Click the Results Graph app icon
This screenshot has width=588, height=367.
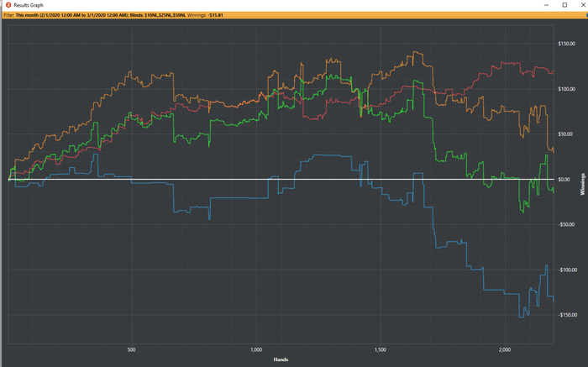(x=8, y=5)
